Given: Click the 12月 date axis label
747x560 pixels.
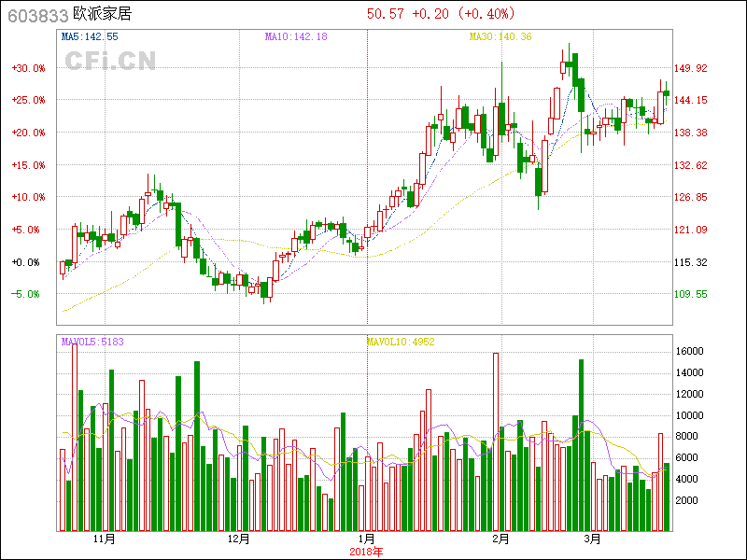Looking at the screenshot, I should [x=239, y=539].
